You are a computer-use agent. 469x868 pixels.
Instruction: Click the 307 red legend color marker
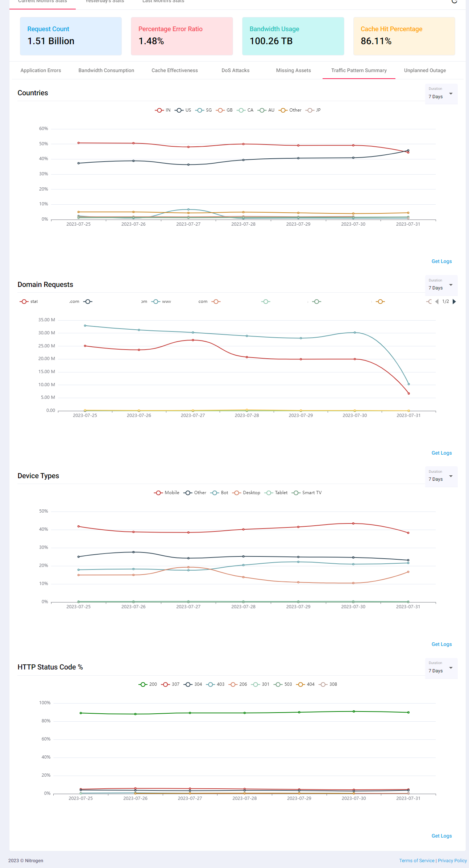(x=166, y=684)
